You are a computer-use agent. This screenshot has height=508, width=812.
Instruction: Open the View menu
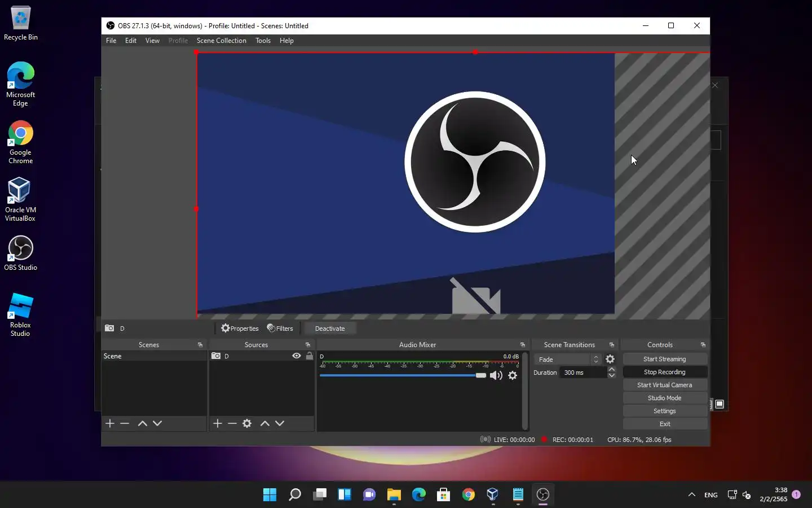point(152,41)
